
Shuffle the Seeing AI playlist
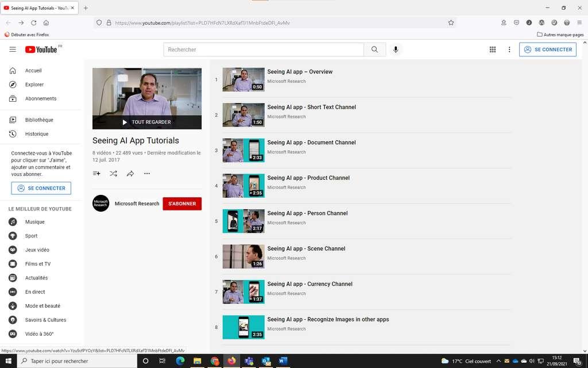pyautogui.click(x=113, y=174)
